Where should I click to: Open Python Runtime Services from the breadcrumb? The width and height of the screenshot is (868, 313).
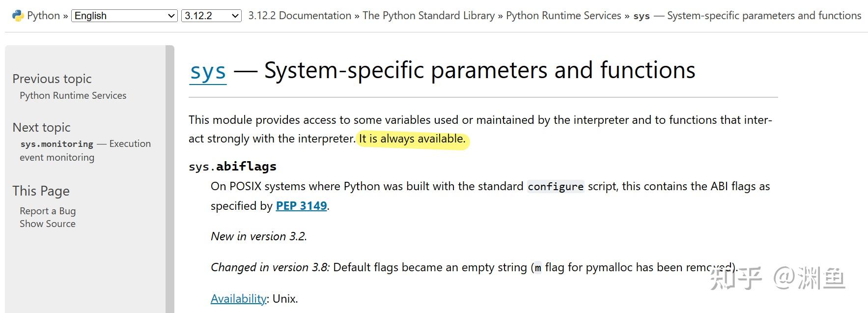click(564, 15)
